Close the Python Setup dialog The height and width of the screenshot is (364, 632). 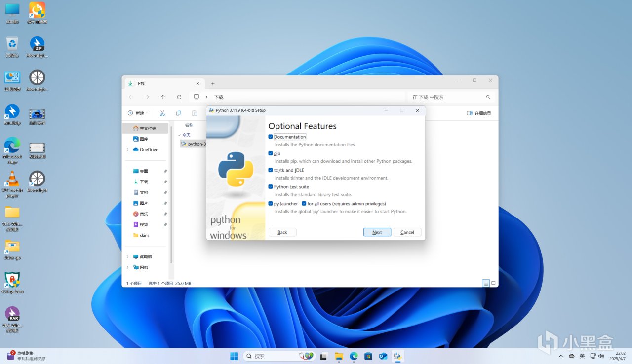(x=417, y=110)
